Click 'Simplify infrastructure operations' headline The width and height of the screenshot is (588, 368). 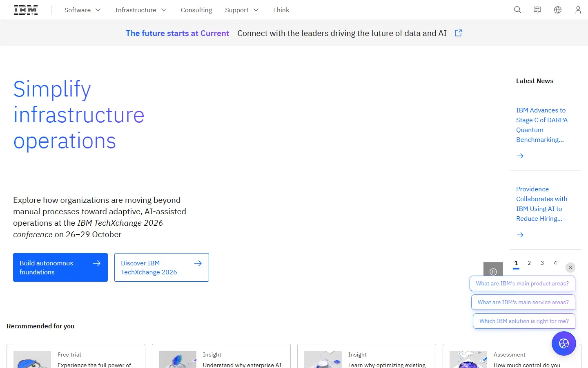pyautogui.click(x=79, y=115)
